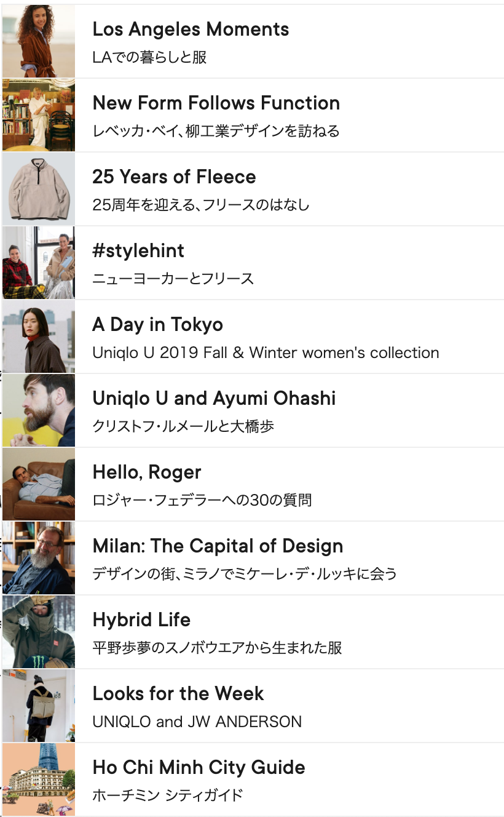Open Uniqlo U and Ayumi Ohashi

coord(214,399)
